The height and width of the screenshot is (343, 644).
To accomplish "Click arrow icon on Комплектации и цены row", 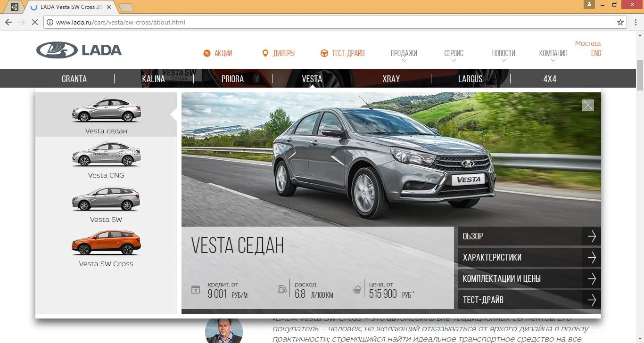I will (x=592, y=278).
